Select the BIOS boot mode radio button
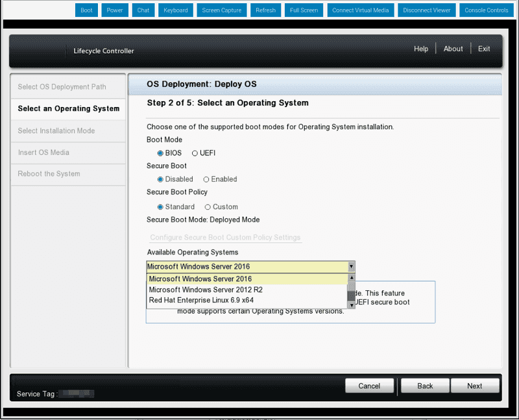 [160, 153]
